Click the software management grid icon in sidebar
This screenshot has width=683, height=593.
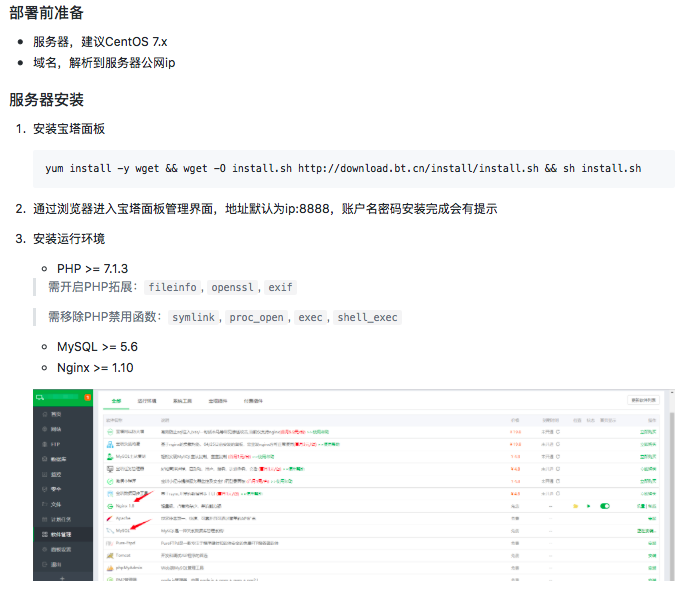pos(44,535)
